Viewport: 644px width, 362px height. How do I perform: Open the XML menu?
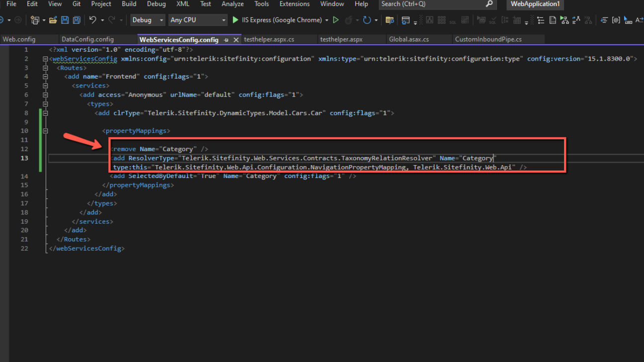[182, 4]
